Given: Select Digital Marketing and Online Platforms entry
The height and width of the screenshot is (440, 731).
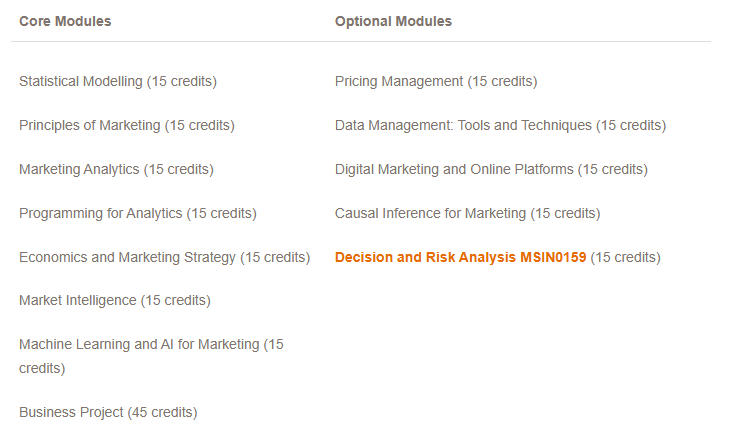Looking at the screenshot, I should pyautogui.click(x=491, y=169).
